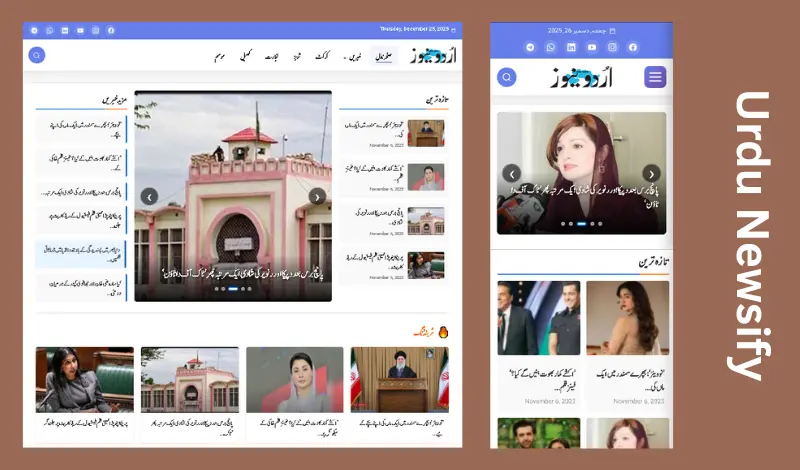Click calendar icon next to mobile date
Image resolution: width=800 pixels, height=470 pixels.
(x=612, y=31)
